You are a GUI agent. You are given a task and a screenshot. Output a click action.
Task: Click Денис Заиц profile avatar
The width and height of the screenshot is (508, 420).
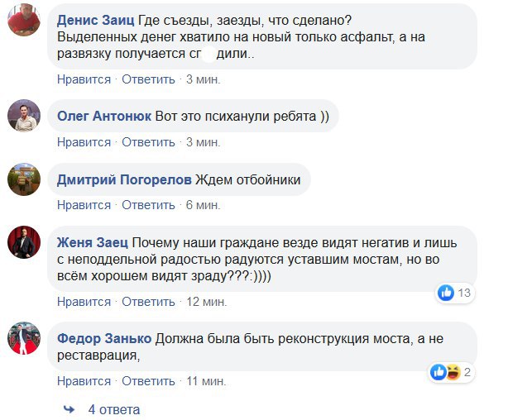pyautogui.click(x=25, y=20)
